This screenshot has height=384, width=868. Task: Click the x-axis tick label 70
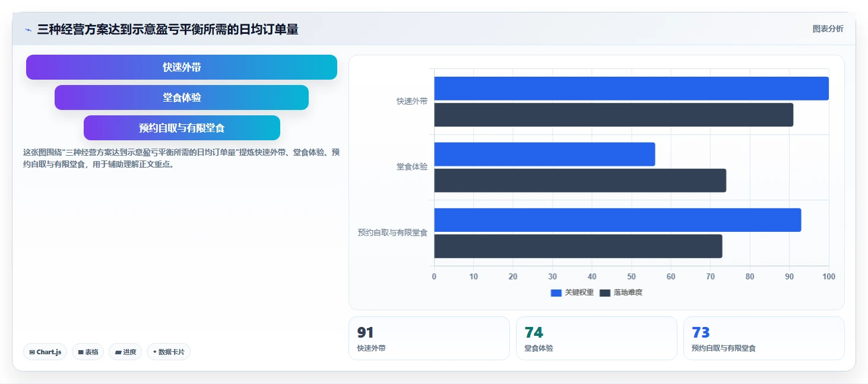click(710, 276)
